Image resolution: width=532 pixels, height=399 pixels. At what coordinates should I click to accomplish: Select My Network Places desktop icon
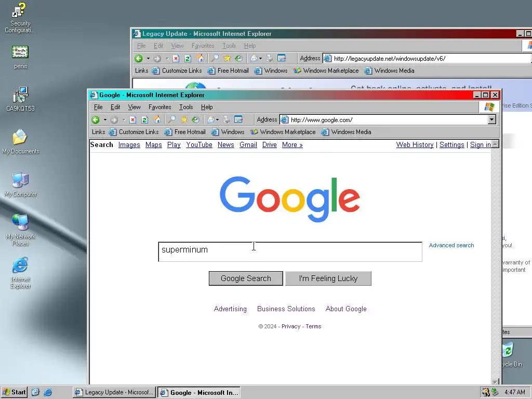[20, 230]
